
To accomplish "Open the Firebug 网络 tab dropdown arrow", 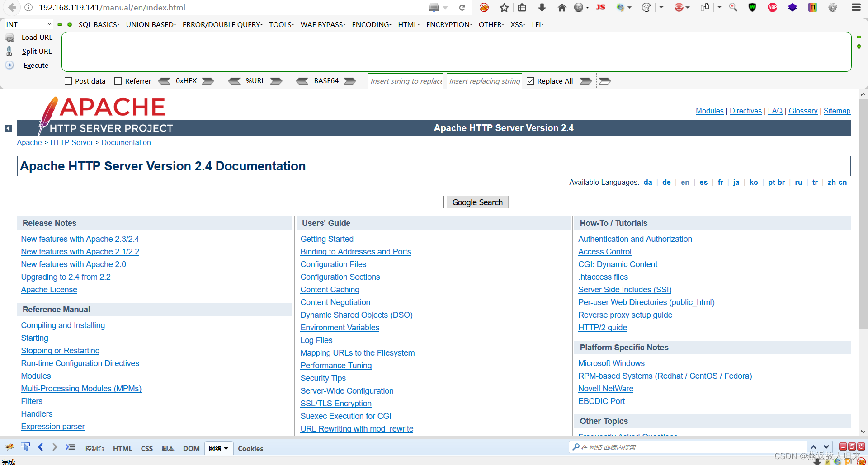I will click(x=226, y=448).
